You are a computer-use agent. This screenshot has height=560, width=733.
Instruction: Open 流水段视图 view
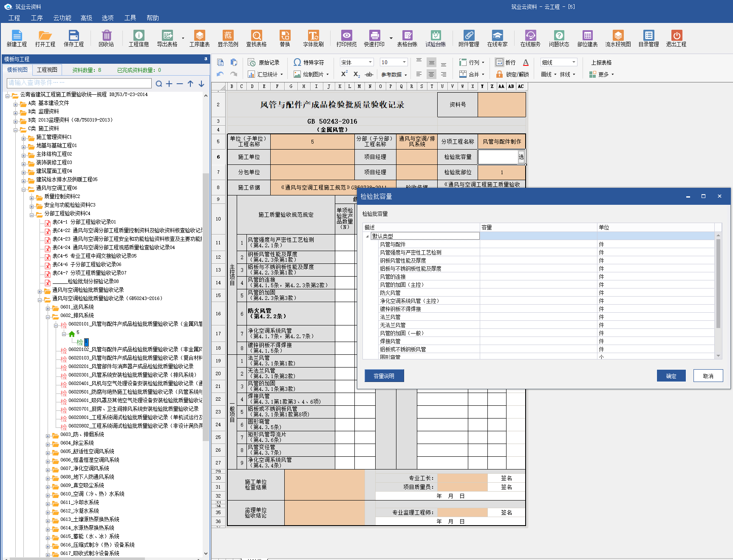(x=618, y=38)
